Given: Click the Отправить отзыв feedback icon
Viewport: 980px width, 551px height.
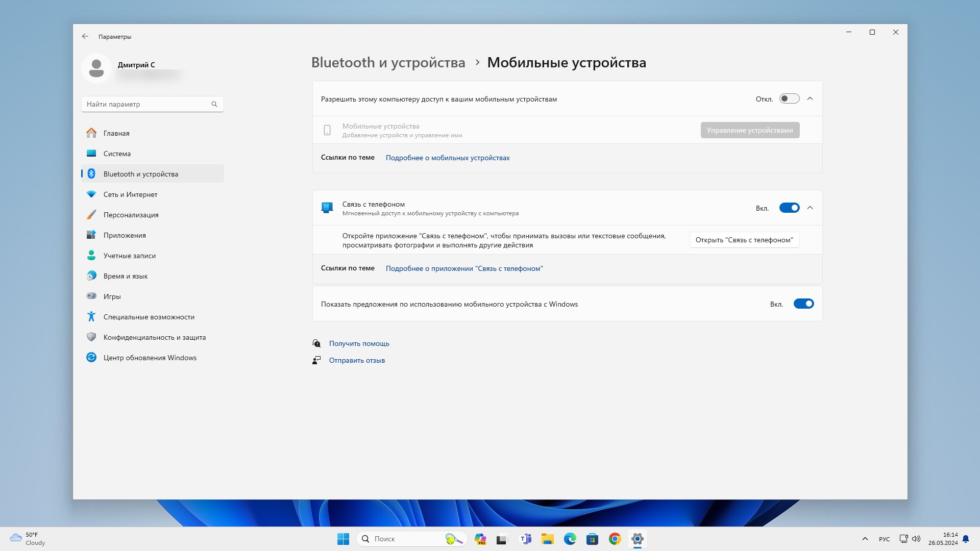Looking at the screenshot, I should point(316,360).
